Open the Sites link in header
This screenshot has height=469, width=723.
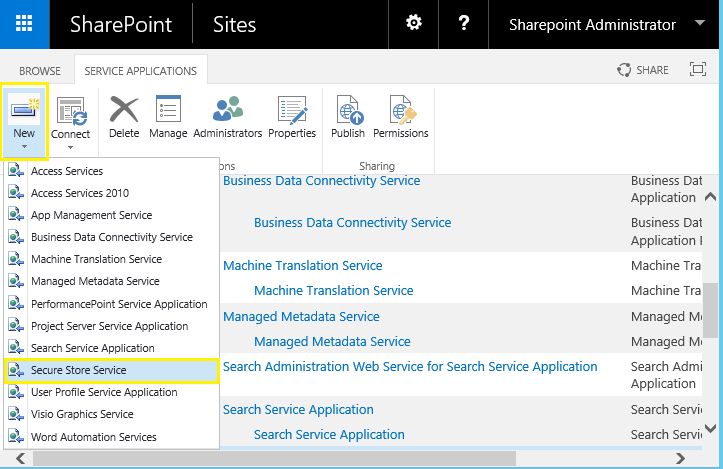pyautogui.click(x=234, y=24)
